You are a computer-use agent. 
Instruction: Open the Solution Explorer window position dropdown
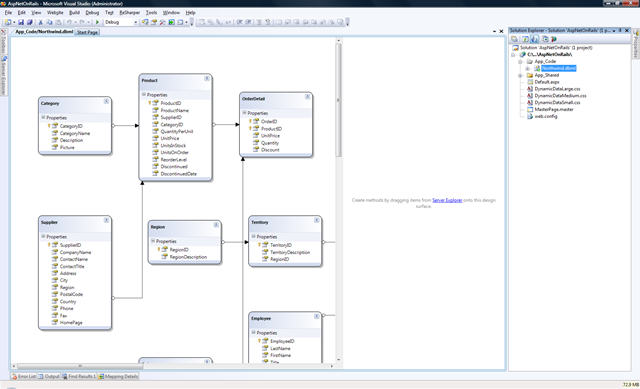click(x=613, y=31)
